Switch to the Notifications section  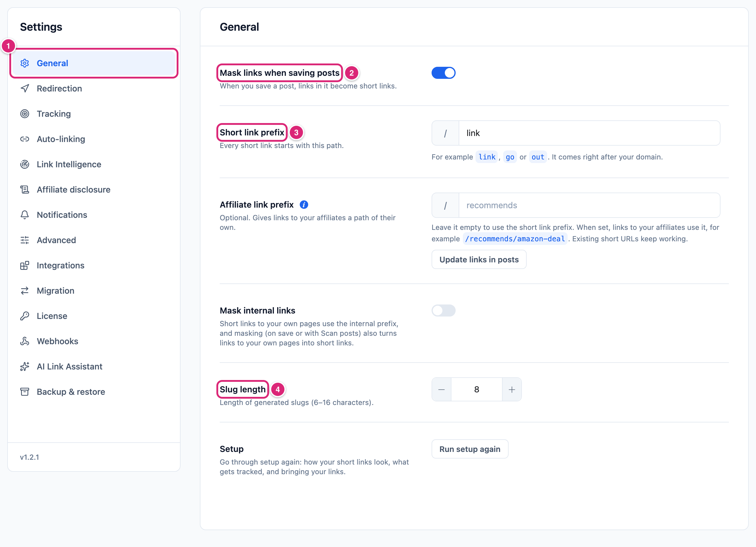[x=94, y=215]
